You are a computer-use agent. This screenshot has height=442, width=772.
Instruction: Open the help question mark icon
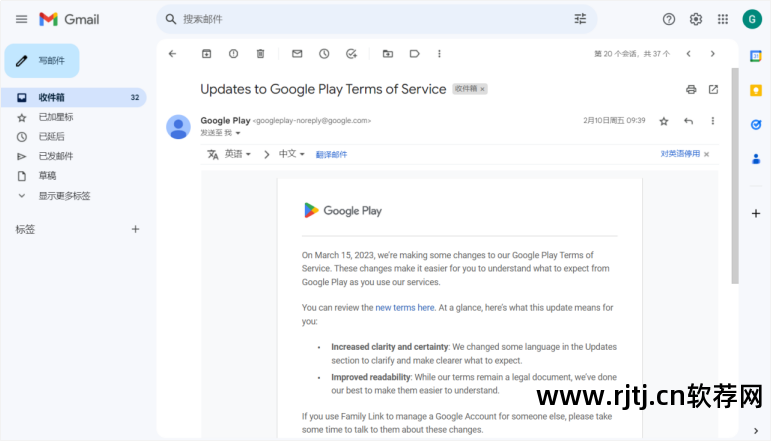668,19
